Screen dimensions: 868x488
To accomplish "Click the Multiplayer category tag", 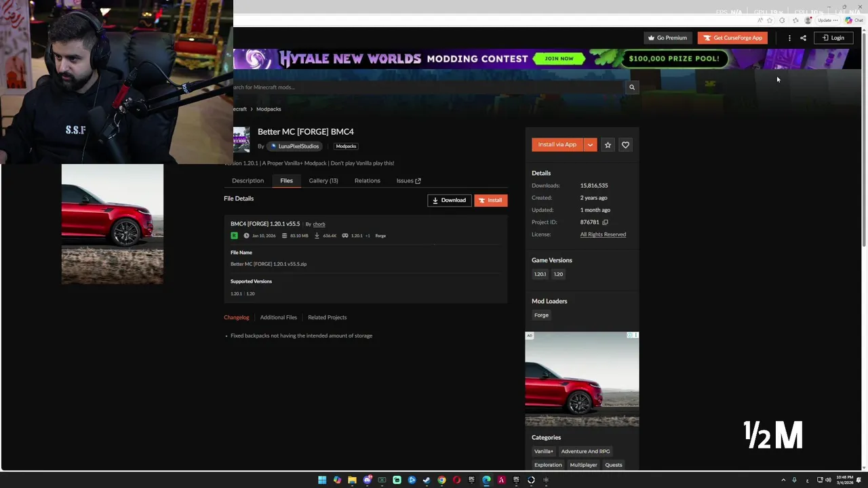I will [x=583, y=465].
